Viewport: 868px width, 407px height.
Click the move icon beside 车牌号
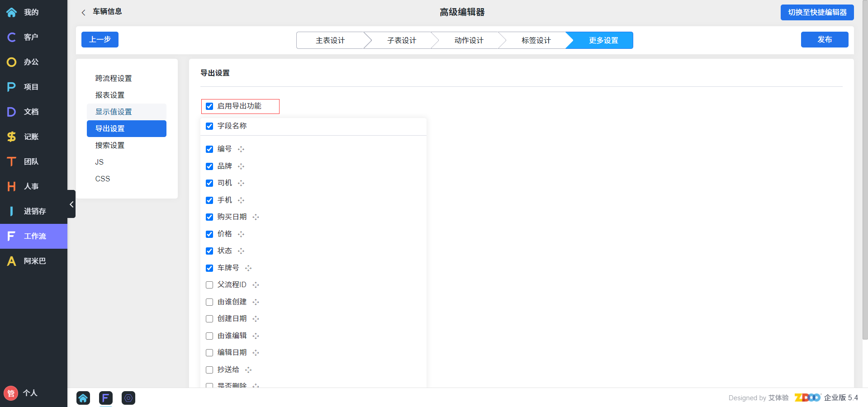[248, 268]
